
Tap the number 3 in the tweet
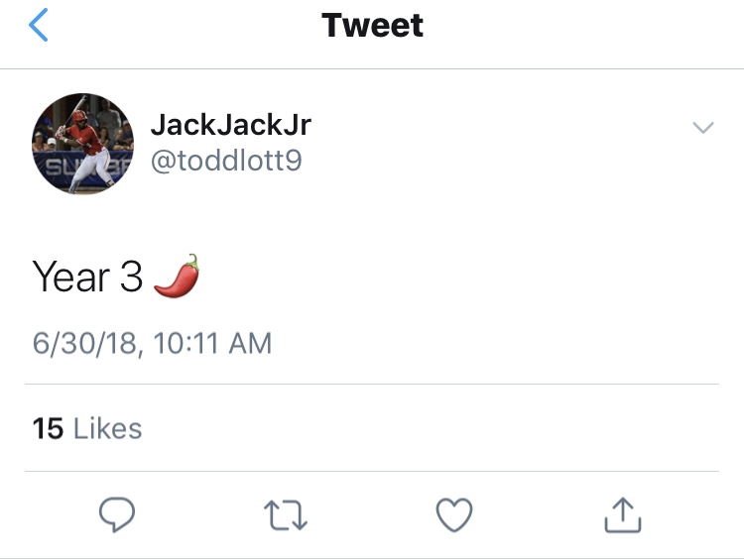[x=132, y=278]
